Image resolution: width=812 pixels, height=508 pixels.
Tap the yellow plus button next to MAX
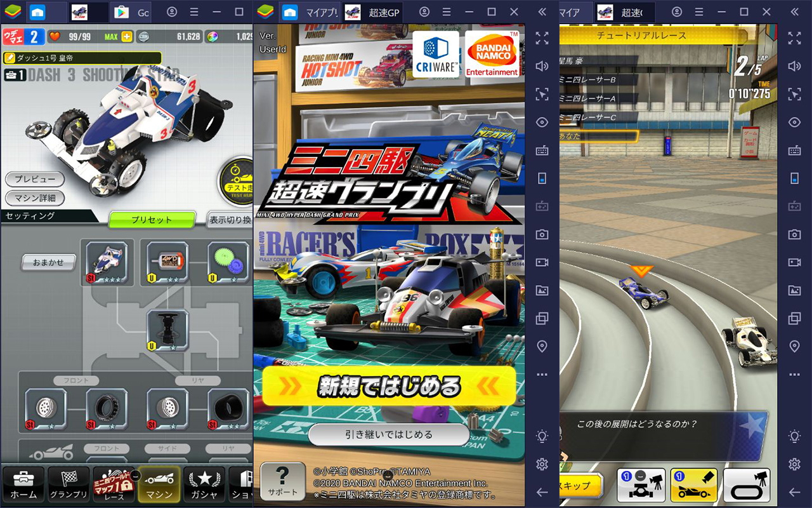point(127,36)
